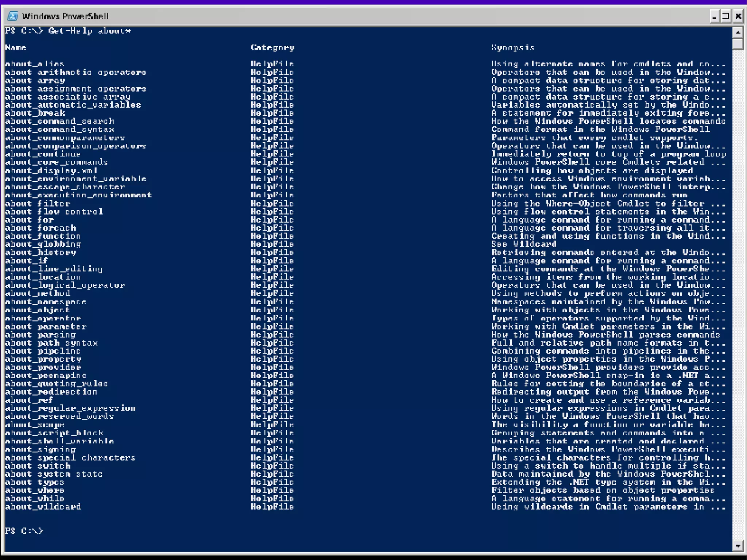Maximize the Windows PowerShell window
This screenshot has width=747, height=560.
pyautogui.click(x=726, y=16)
